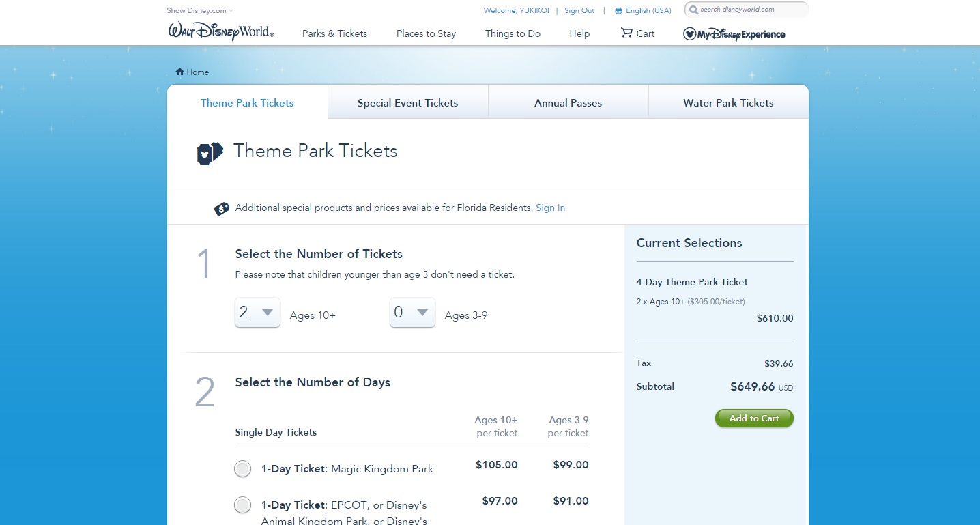This screenshot has width=980, height=525.
Task: Click the Theme Park Tickets heading icon
Action: coord(210,154)
